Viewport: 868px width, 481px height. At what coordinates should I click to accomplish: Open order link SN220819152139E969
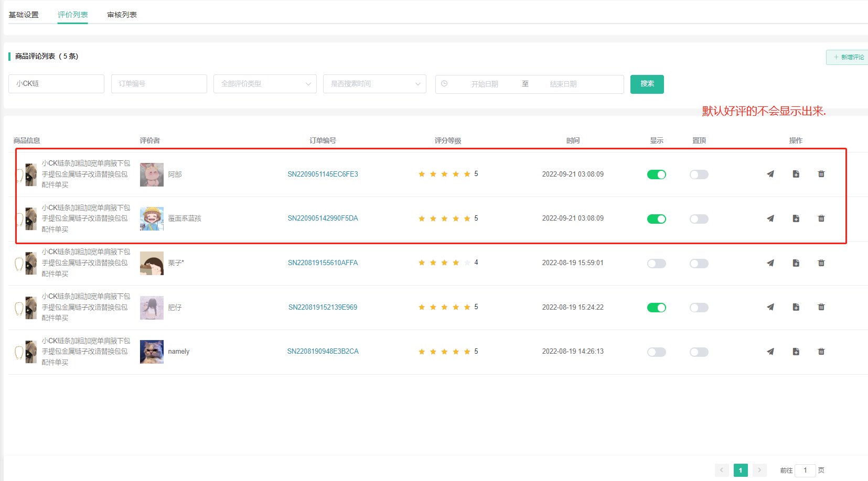323,307
